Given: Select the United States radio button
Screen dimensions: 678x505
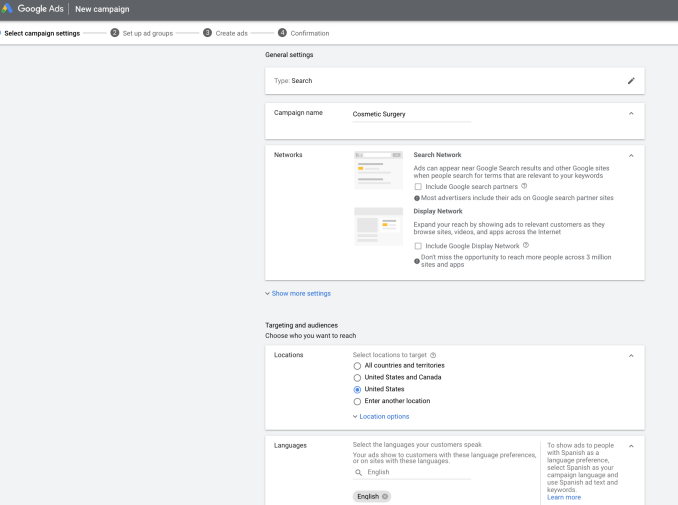Looking at the screenshot, I should [357, 390].
